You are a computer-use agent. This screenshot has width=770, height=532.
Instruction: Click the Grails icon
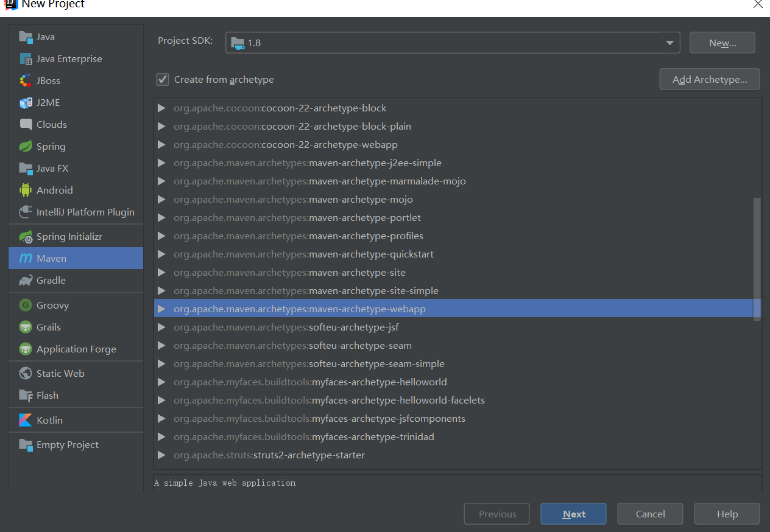pos(26,327)
